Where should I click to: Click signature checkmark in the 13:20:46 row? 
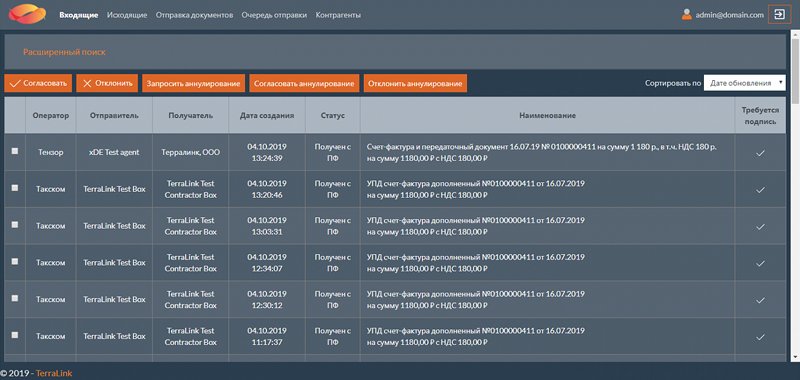[760, 189]
